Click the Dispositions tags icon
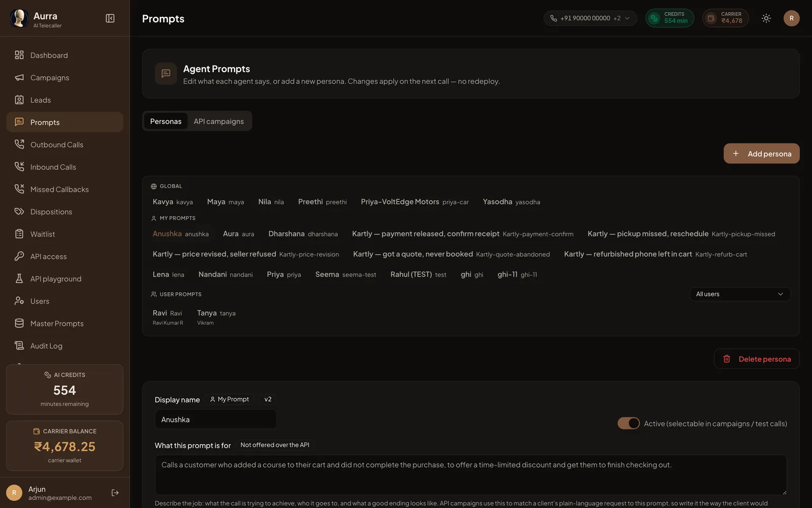Screen dimensions: 812x508 (19, 211)
